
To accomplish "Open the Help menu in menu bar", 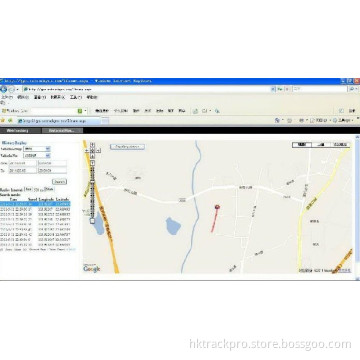I will [92, 97].
